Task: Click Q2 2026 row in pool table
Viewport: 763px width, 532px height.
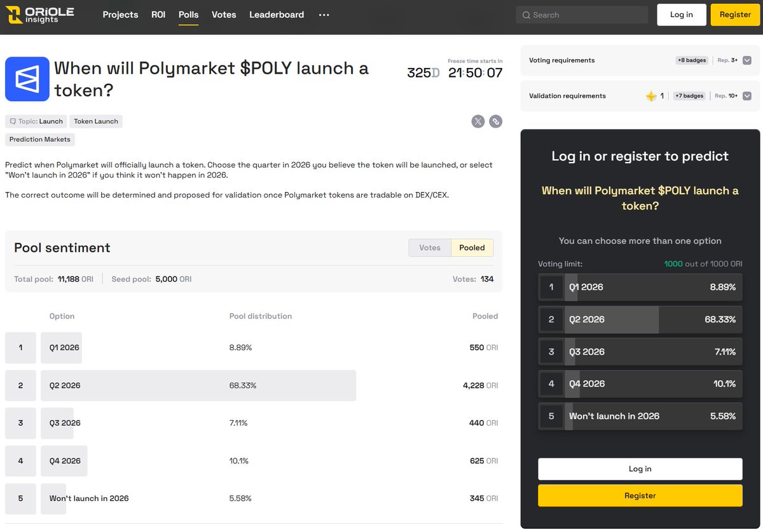Action: click(x=253, y=386)
